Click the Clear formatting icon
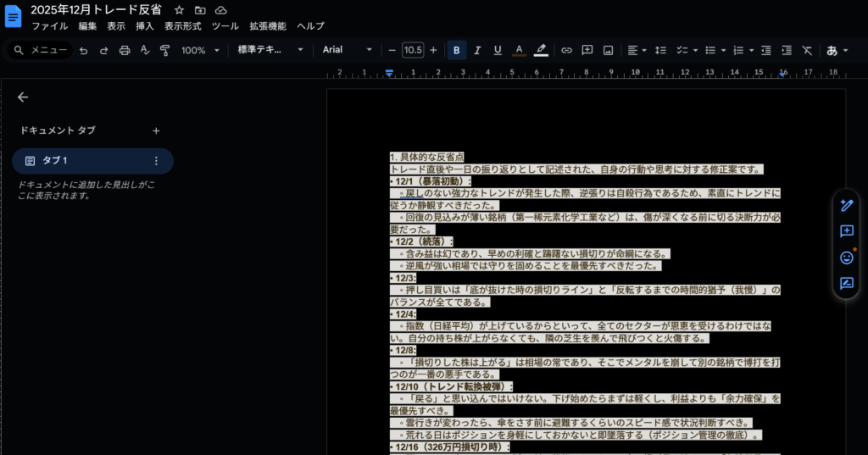 click(807, 51)
